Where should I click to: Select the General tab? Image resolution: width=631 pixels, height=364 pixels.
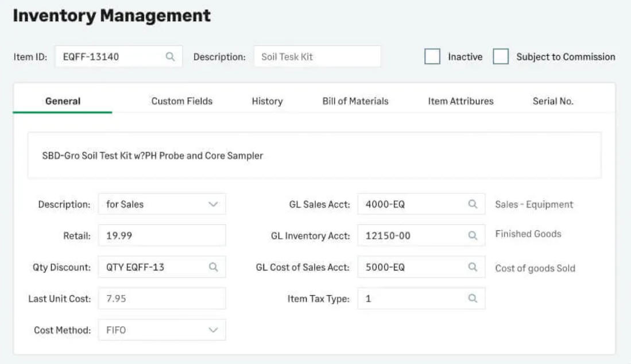[63, 101]
